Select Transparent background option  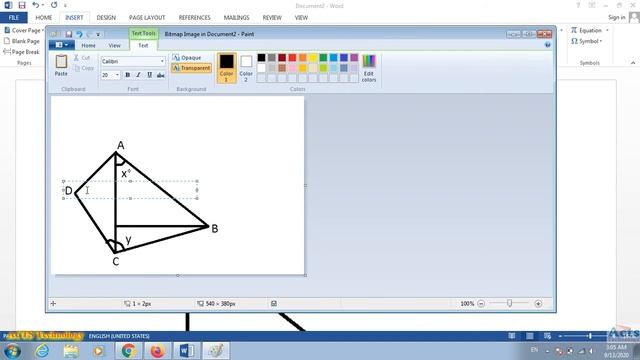191,68
